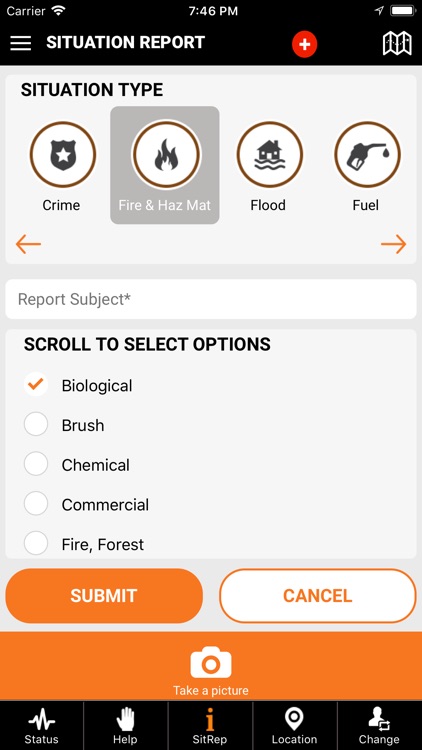
Task: Focus the Report Subject field
Action: tap(211, 299)
